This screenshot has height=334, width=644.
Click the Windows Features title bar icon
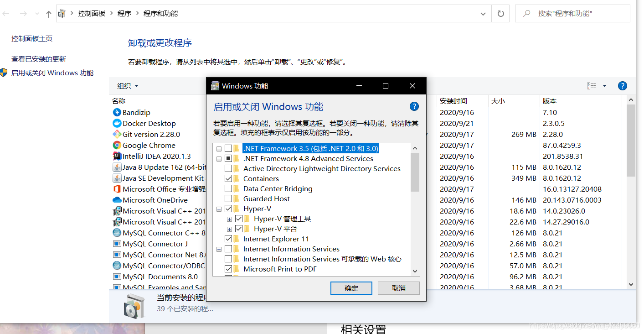pos(215,86)
